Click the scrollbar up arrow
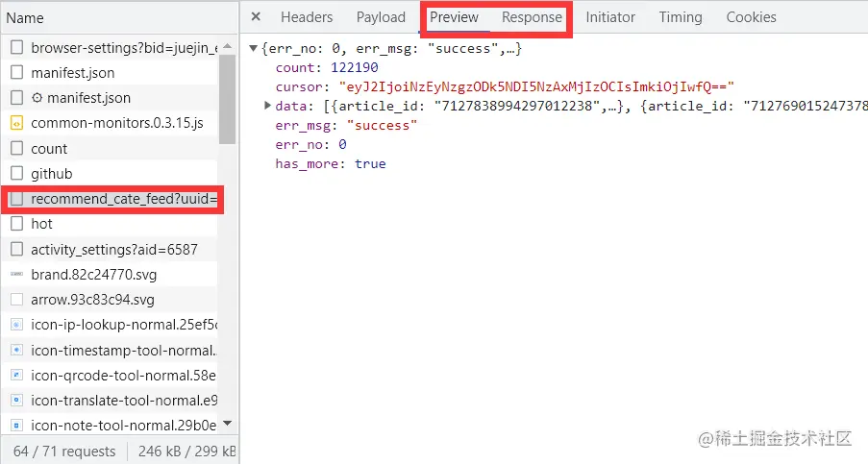 [227, 46]
